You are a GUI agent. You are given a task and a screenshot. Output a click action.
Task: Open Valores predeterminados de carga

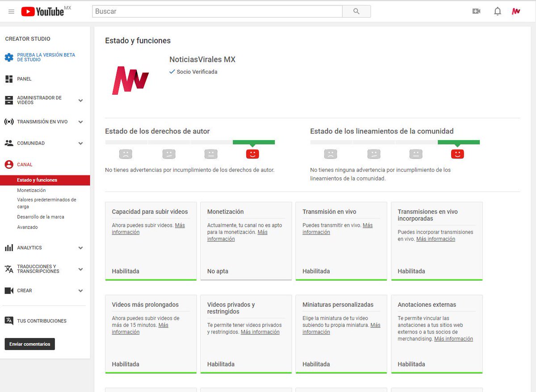tap(46, 203)
